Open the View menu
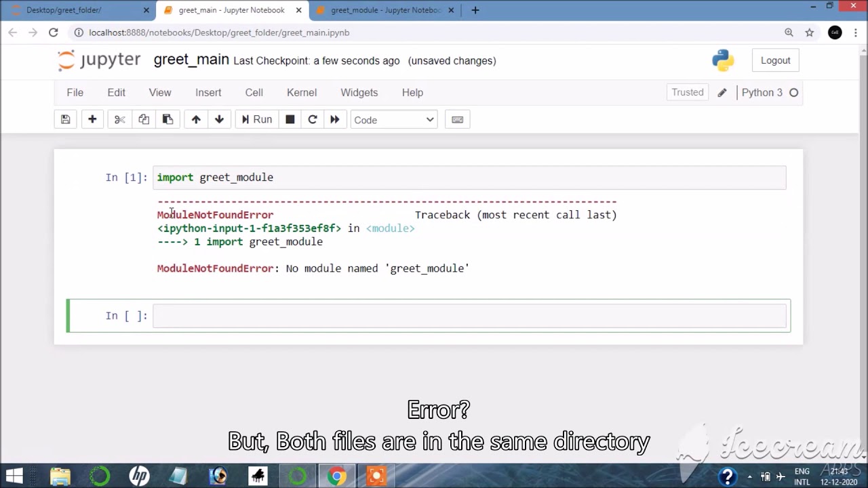This screenshot has width=868, height=488. tap(160, 93)
